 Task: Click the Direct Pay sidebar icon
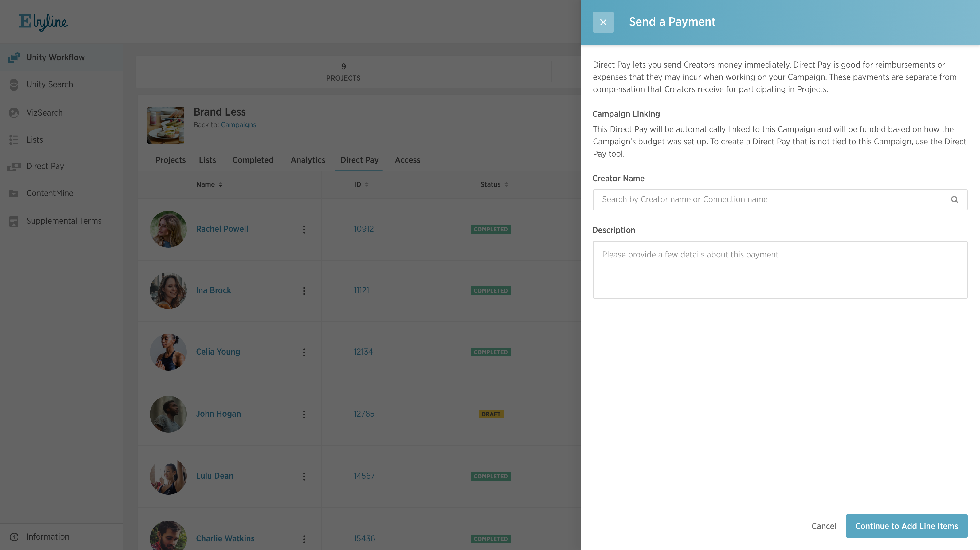tap(14, 166)
